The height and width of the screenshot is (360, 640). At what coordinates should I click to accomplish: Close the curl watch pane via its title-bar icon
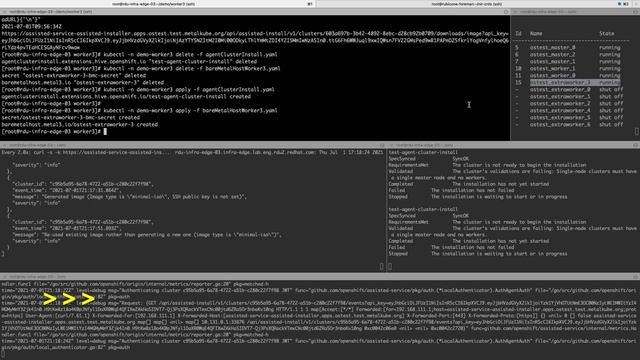(4, 145)
